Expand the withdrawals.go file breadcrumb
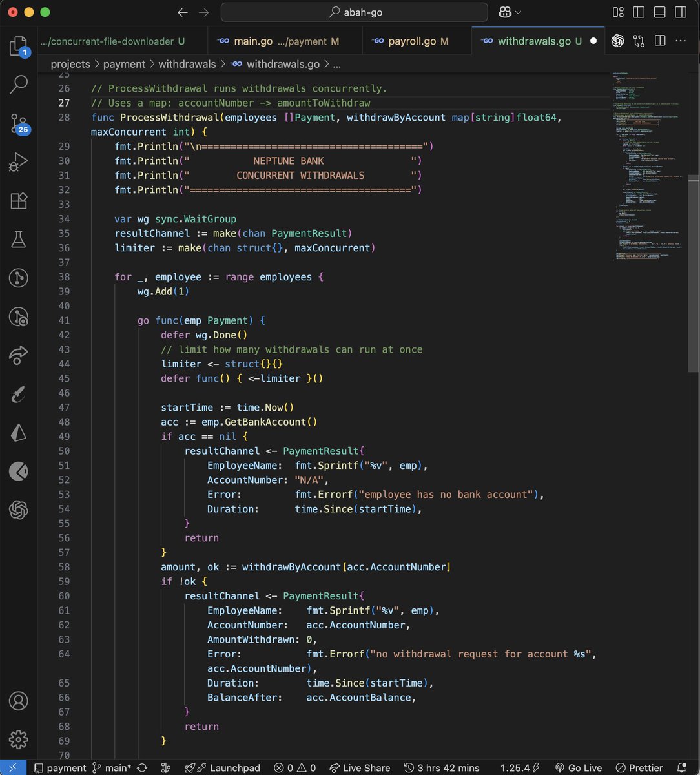Viewport: 700px width, 775px height. coord(274,64)
